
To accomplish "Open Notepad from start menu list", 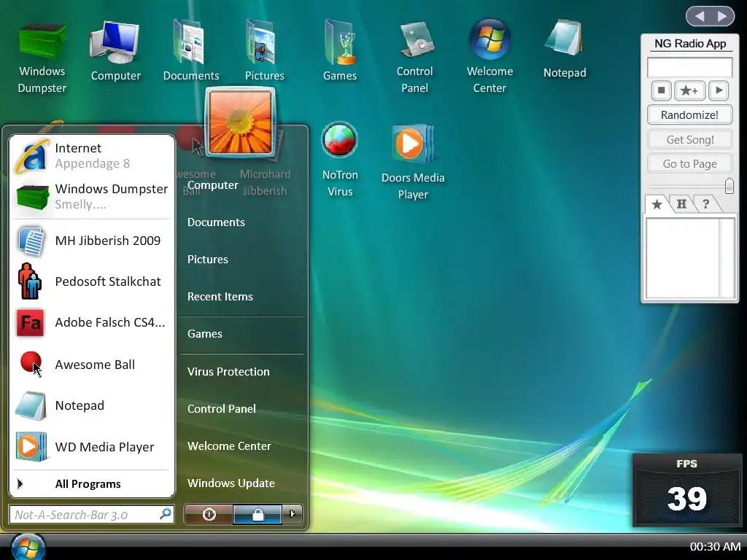I will 92,405.
